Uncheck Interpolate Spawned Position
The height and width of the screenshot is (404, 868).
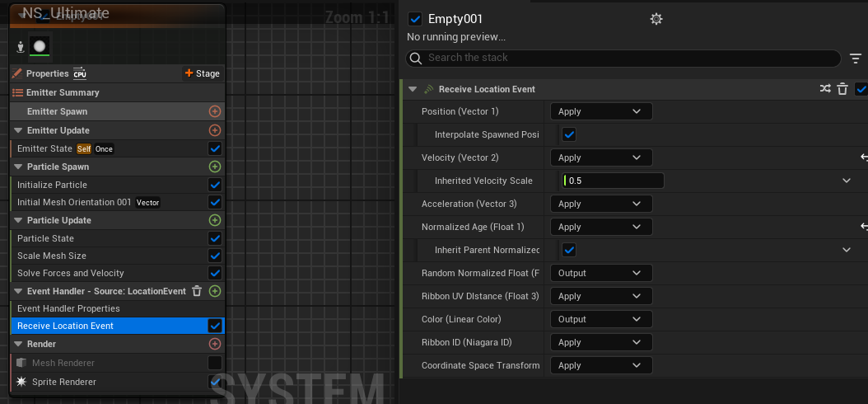point(569,134)
